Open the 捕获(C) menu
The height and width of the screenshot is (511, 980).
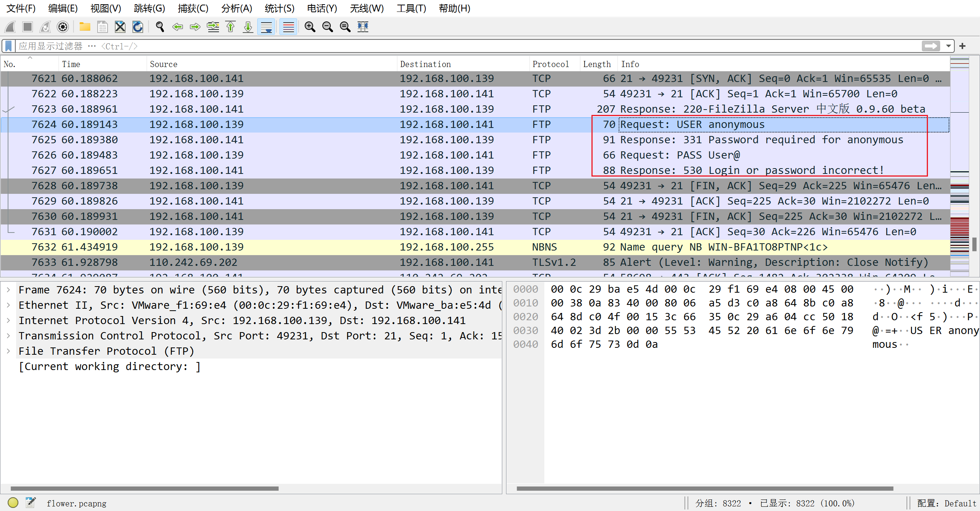point(193,8)
